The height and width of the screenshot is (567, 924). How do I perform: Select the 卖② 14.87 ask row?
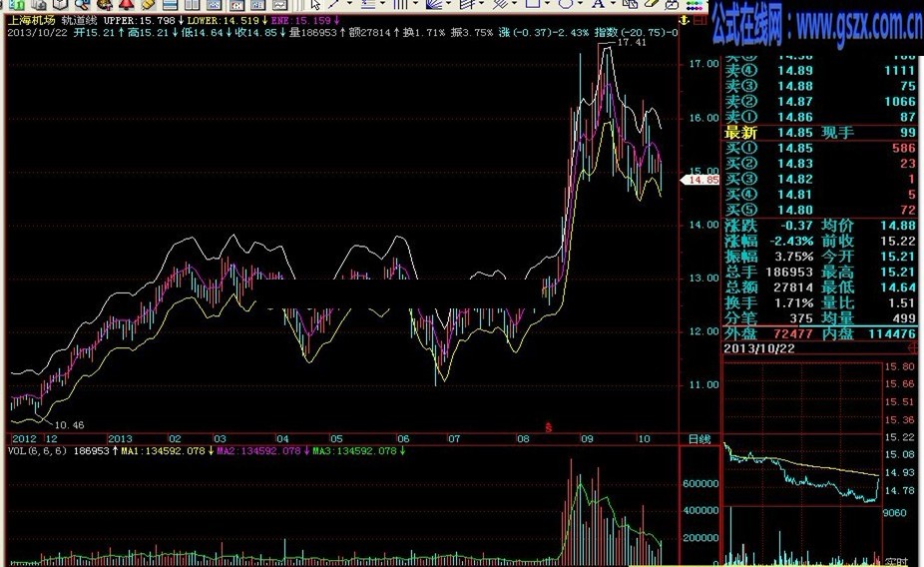(x=819, y=102)
